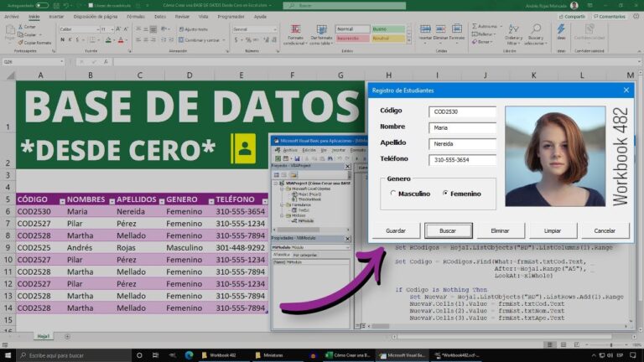The height and width of the screenshot is (362, 644).
Task: Click the font color A icon
Action: [x=121, y=40]
